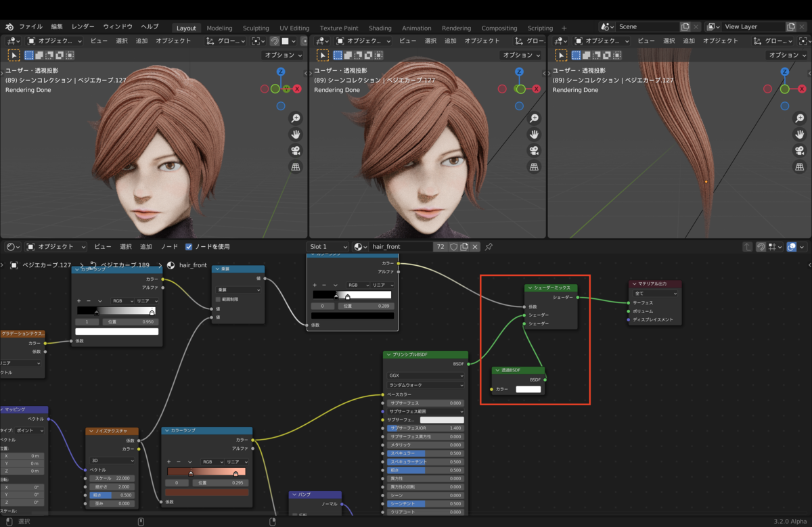The image size is (812, 527).
Task: Click the parent node tree arrow icon
Action: (748, 247)
